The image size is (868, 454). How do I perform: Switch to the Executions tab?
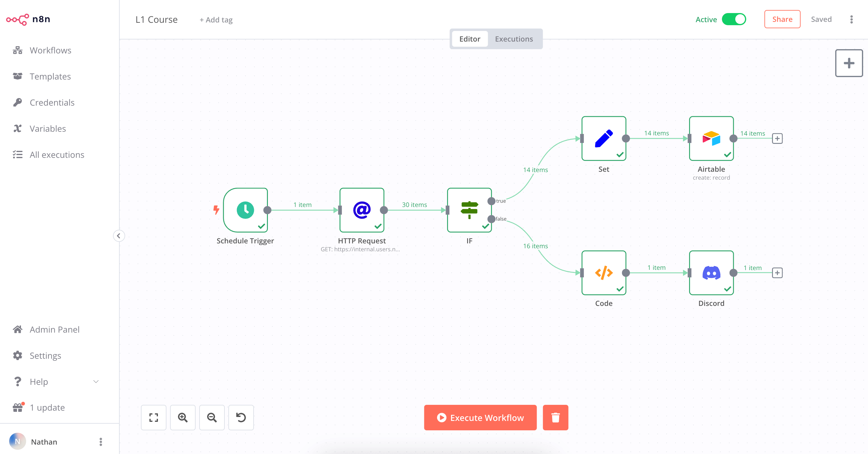(514, 39)
